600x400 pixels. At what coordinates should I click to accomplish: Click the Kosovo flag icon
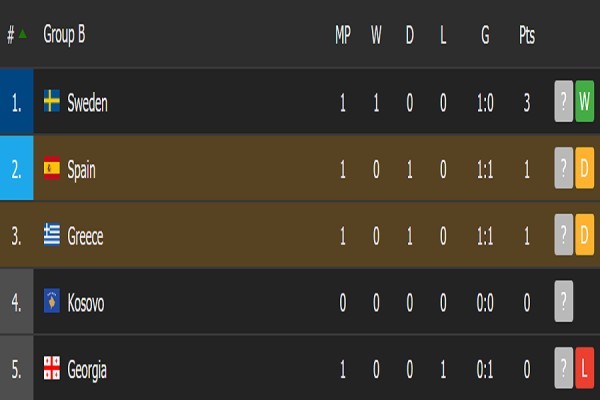pyautogui.click(x=52, y=301)
